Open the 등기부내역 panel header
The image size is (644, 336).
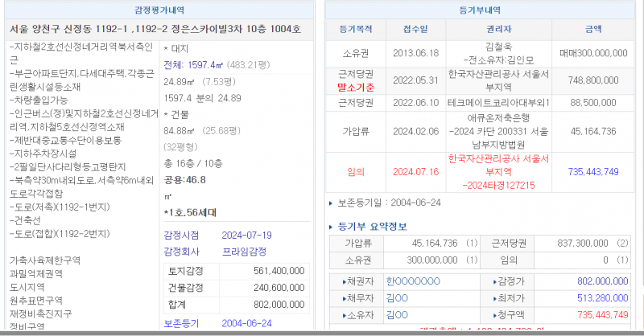[x=481, y=9]
